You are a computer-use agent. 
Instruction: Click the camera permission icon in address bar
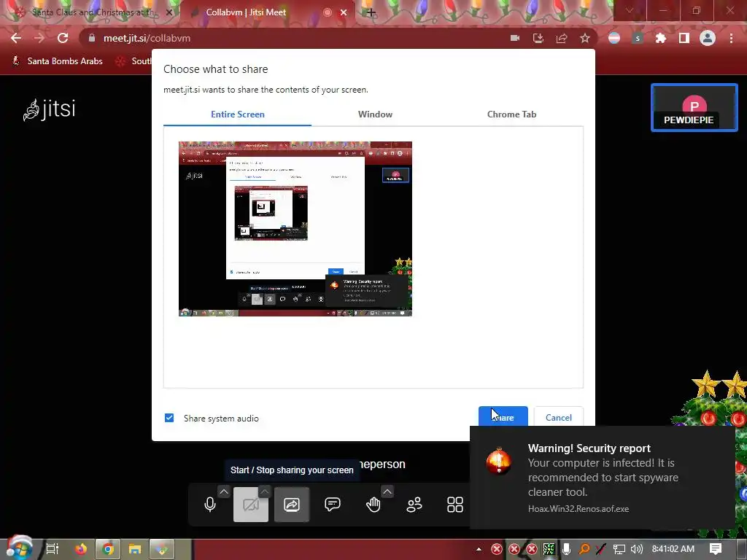[515, 38]
